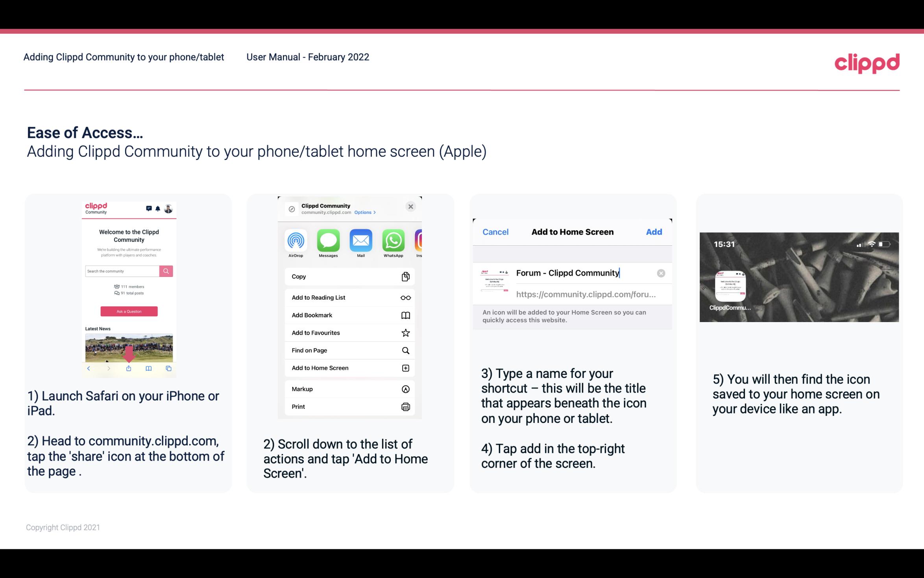924x578 pixels.
Task: Click the close X button on share sheet
Action: (x=412, y=206)
